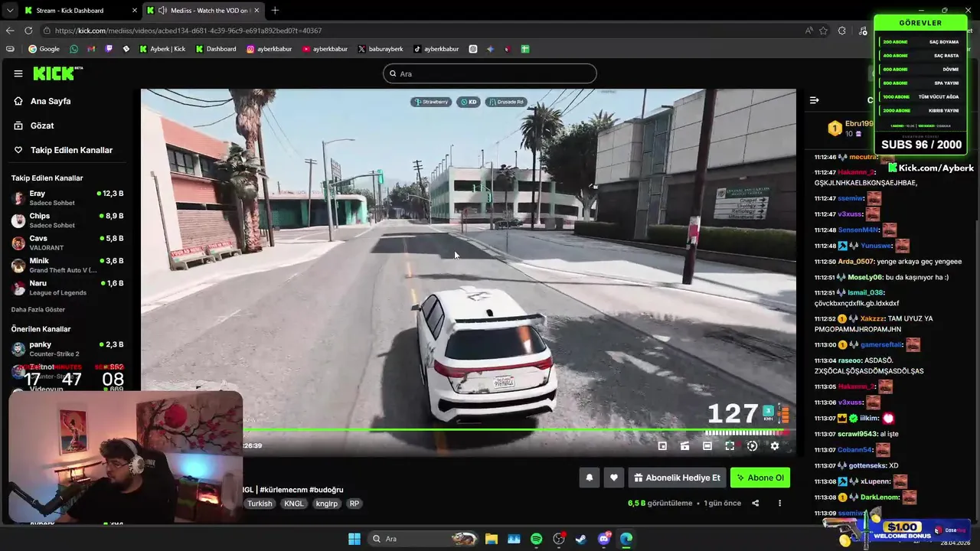Open Spotify from taskbar
This screenshot has width=980, height=551.
point(537,539)
